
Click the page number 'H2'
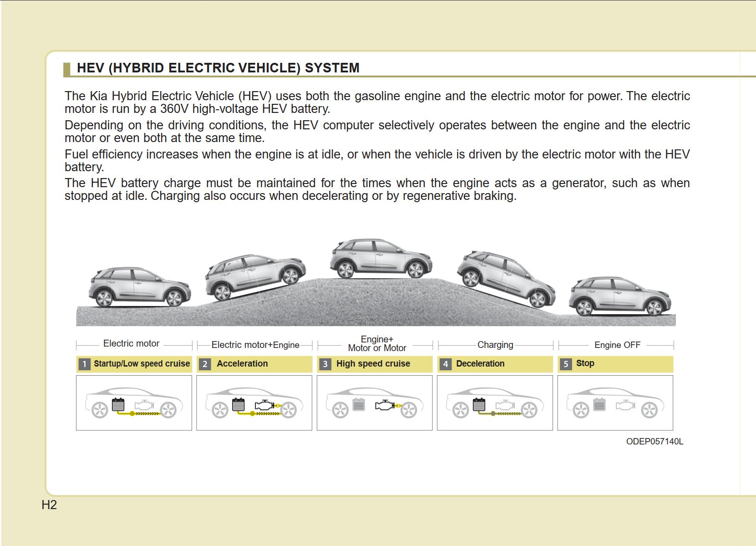coord(49,505)
